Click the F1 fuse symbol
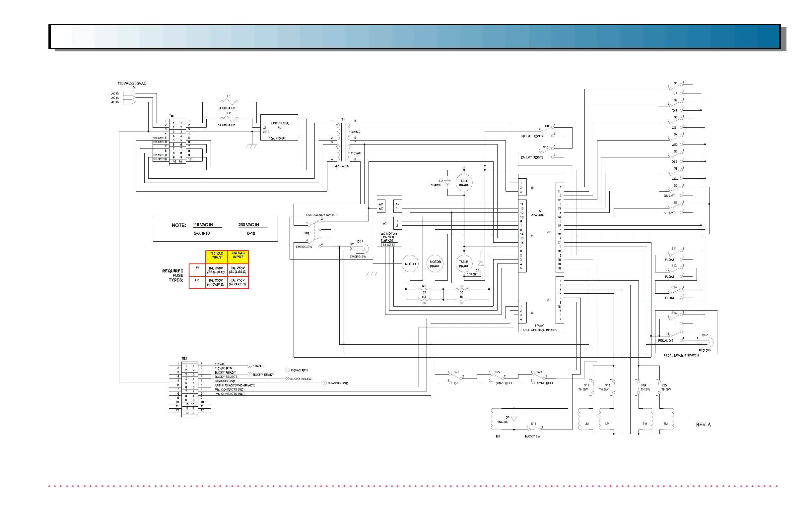This screenshot has height=525, width=812. (229, 102)
